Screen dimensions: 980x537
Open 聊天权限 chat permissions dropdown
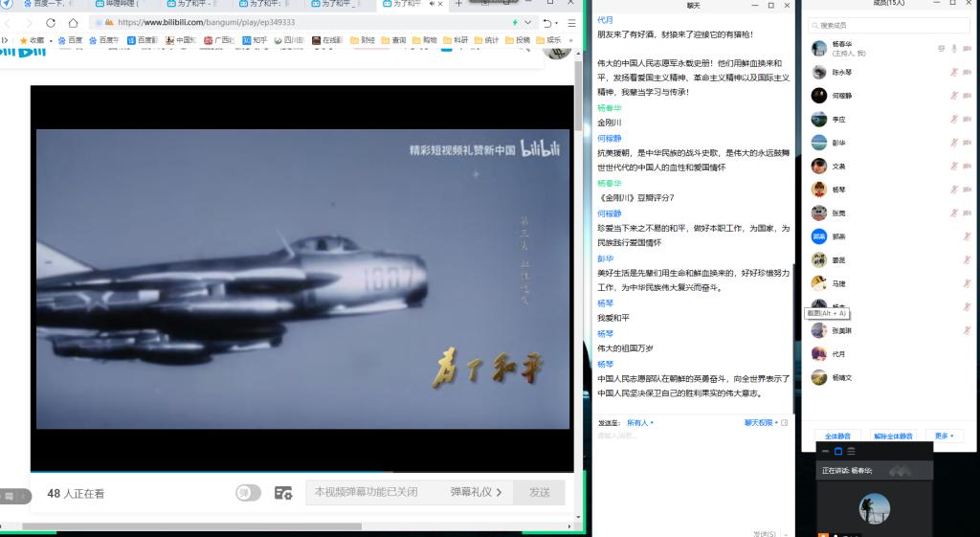pos(761,423)
